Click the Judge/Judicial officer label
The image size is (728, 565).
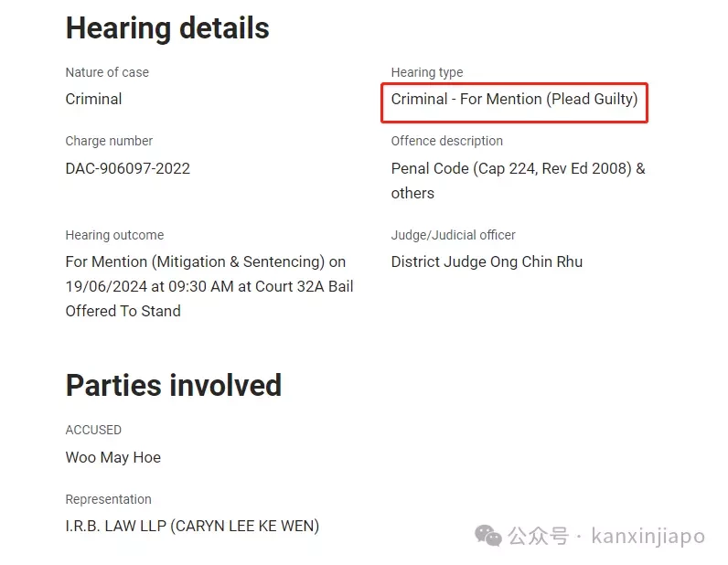click(x=453, y=235)
